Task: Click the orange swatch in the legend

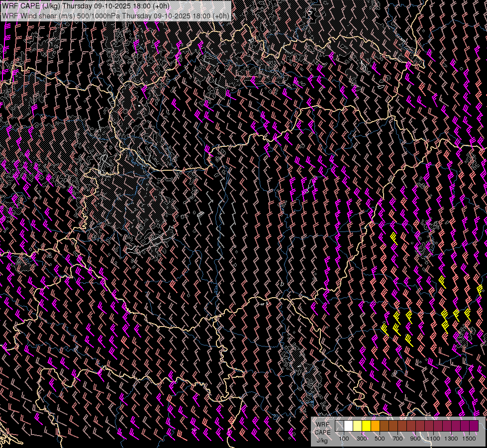Action: click(376, 426)
